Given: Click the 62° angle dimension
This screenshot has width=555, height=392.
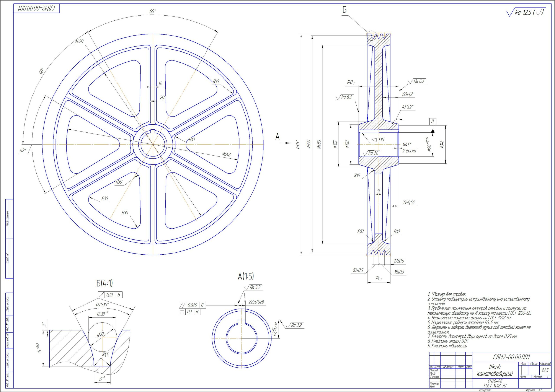Looking at the screenshot, I should tap(23, 150).
